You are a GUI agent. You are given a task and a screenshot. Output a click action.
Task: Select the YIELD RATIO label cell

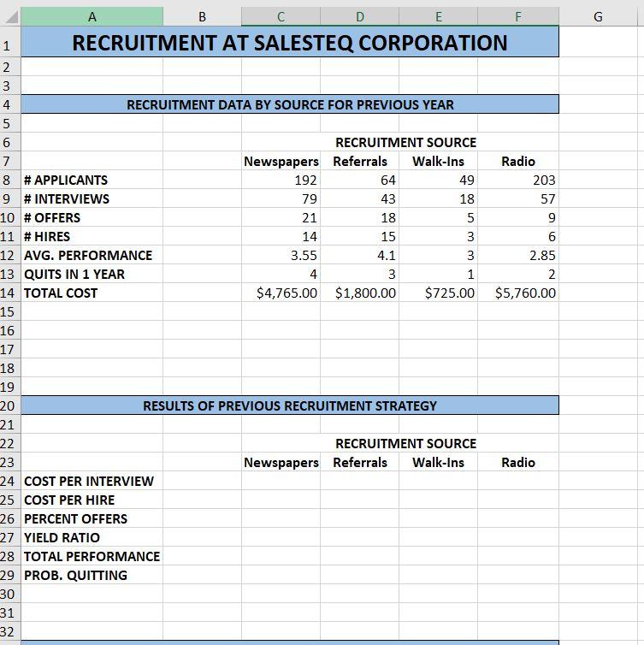pyautogui.click(x=92, y=537)
